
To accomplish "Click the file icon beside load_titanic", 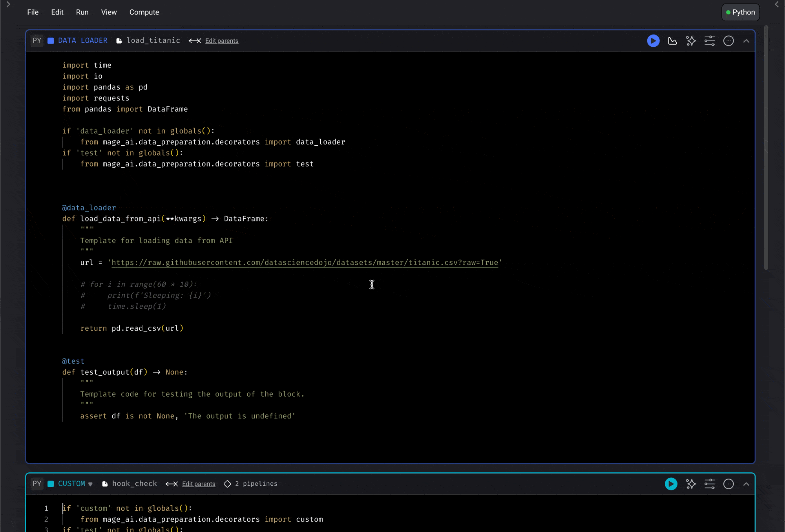I will [119, 41].
